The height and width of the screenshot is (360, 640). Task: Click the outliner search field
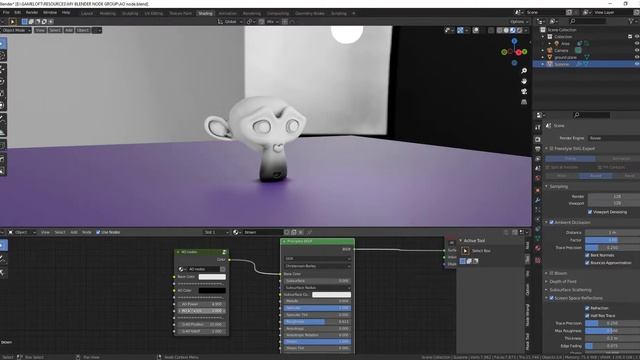pos(587,21)
